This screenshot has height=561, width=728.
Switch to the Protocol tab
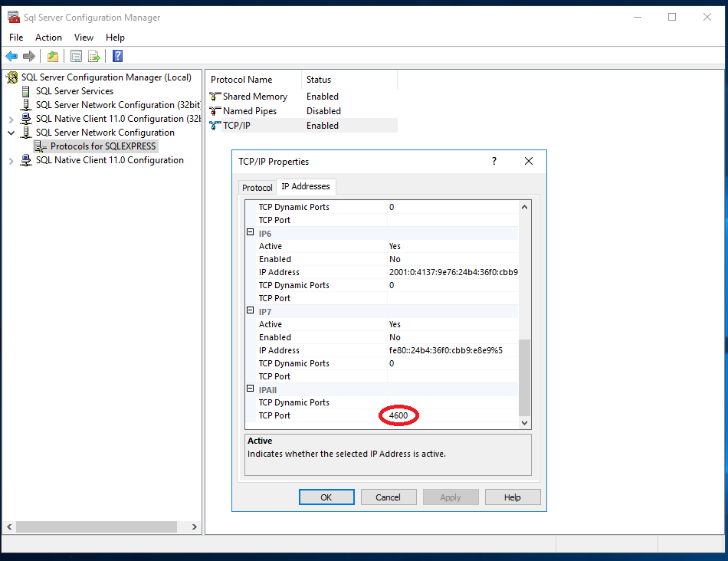click(257, 186)
